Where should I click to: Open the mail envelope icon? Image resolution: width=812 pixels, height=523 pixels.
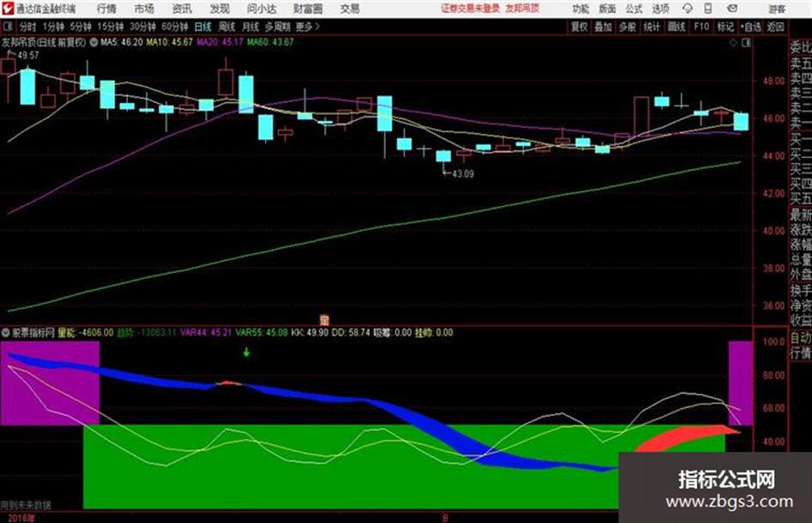[x=732, y=9]
